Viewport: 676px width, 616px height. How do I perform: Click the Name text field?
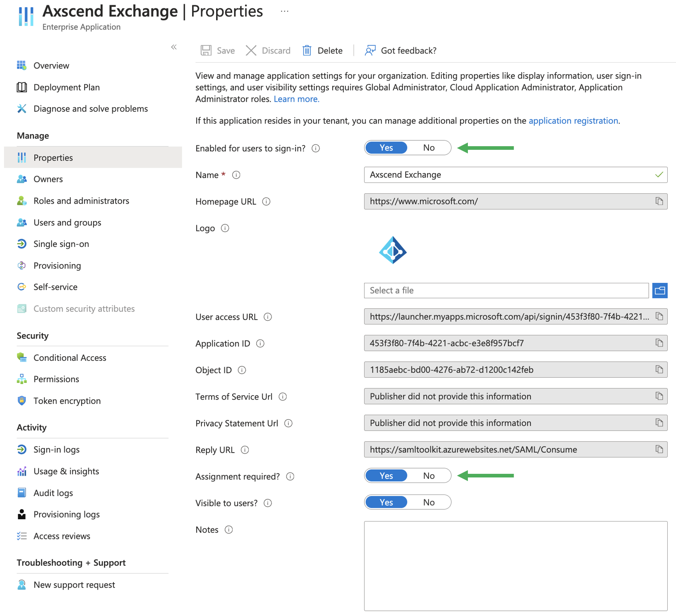(x=509, y=175)
